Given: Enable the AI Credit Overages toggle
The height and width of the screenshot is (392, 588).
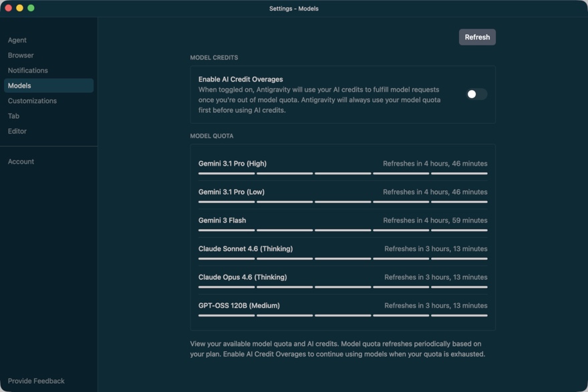Looking at the screenshot, I should coord(476,94).
